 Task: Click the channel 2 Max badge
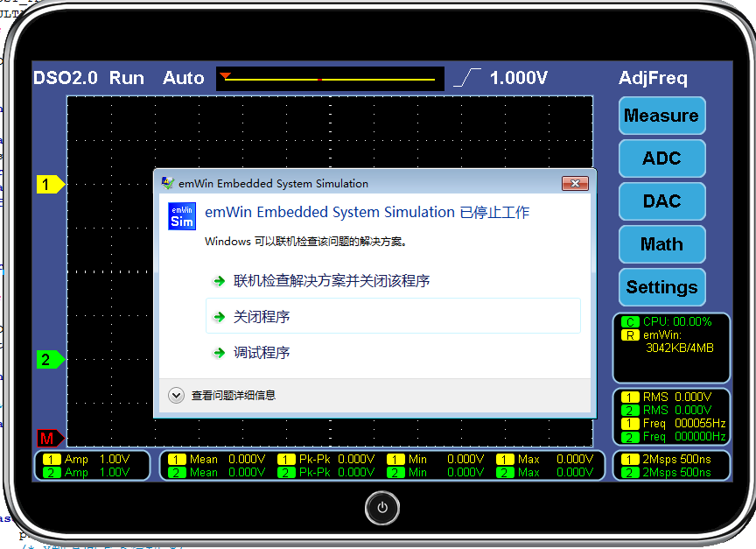pos(505,473)
